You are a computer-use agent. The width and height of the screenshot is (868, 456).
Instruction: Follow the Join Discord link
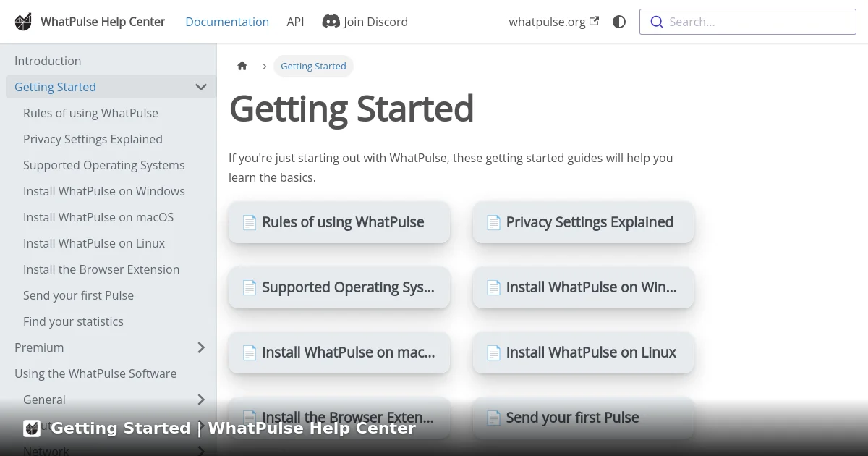(x=375, y=22)
